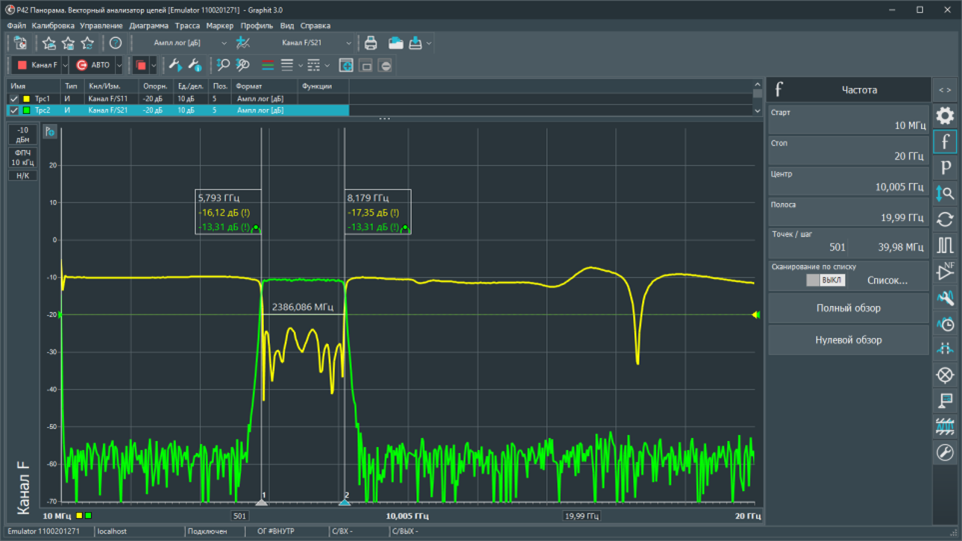The width and height of the screenshot is (962, 541).
Task: Open the list layout lines dropdown arrow
Action: pyautogui.click(x=301, y=65)
